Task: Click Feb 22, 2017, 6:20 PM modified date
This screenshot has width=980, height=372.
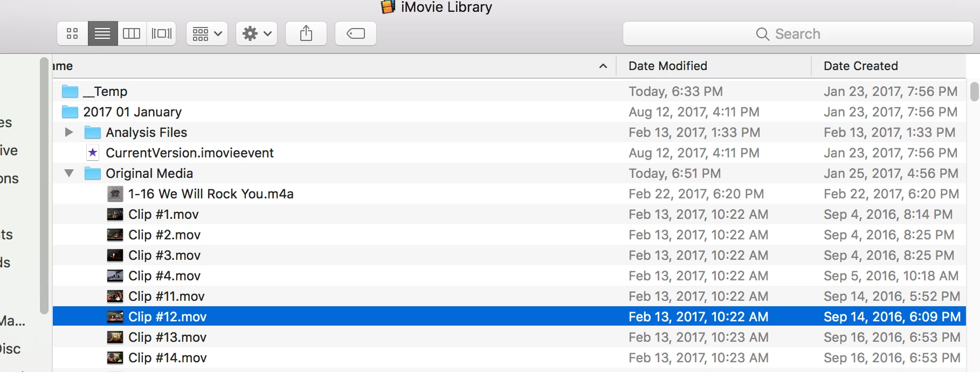Action: click(x=696, y=194)
